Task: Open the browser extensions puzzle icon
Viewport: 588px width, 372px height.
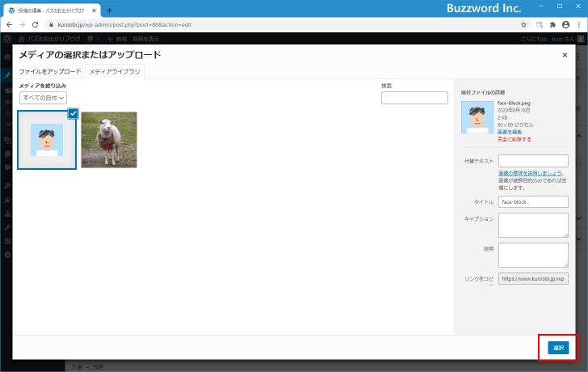Action: coord(553,25)
